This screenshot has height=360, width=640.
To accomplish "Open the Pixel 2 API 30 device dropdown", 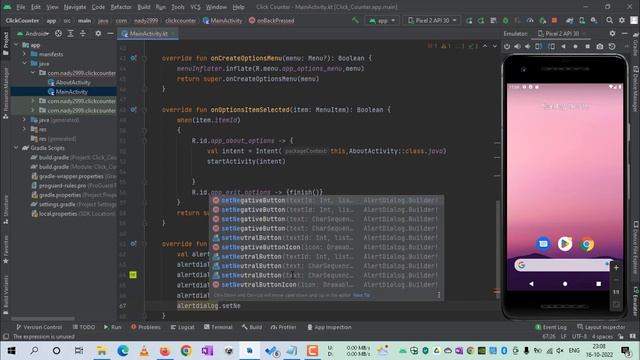I will tap(432, 20).
